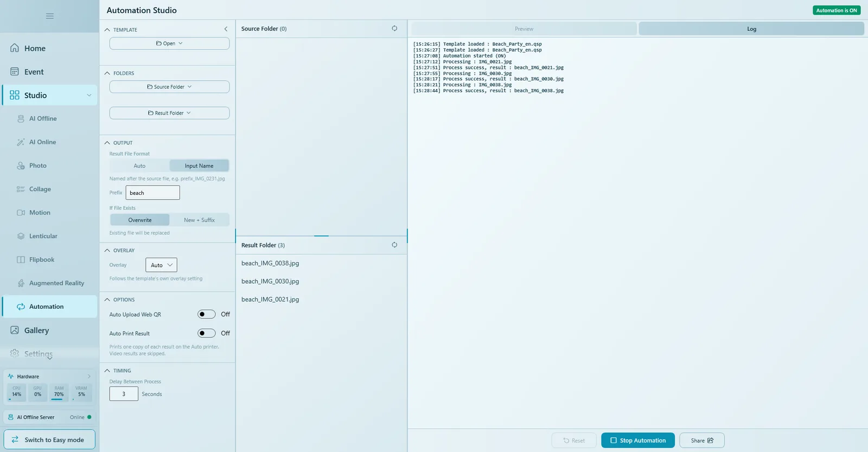
Task: Collapse the TIMING section
Action: 107,371
